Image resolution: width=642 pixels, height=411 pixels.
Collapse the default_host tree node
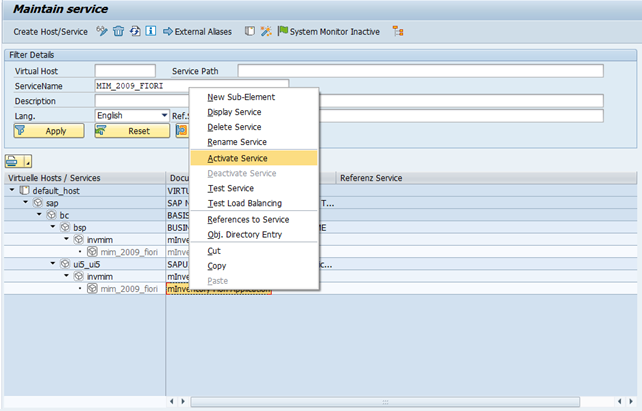coord(12,190)
